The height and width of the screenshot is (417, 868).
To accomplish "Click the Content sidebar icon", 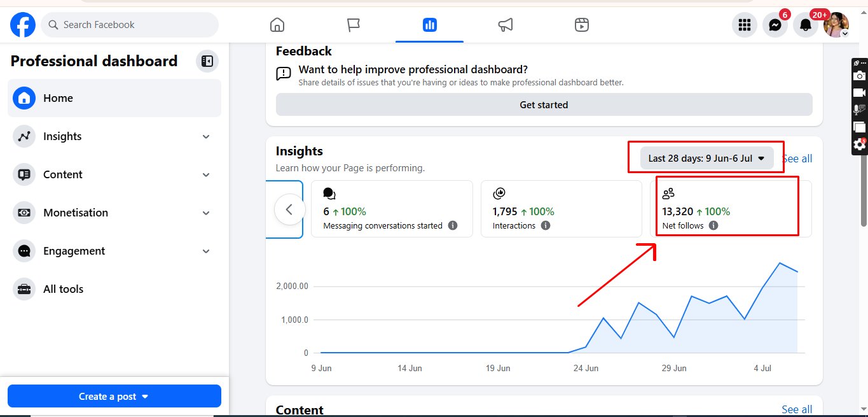I will pos(24,174).
